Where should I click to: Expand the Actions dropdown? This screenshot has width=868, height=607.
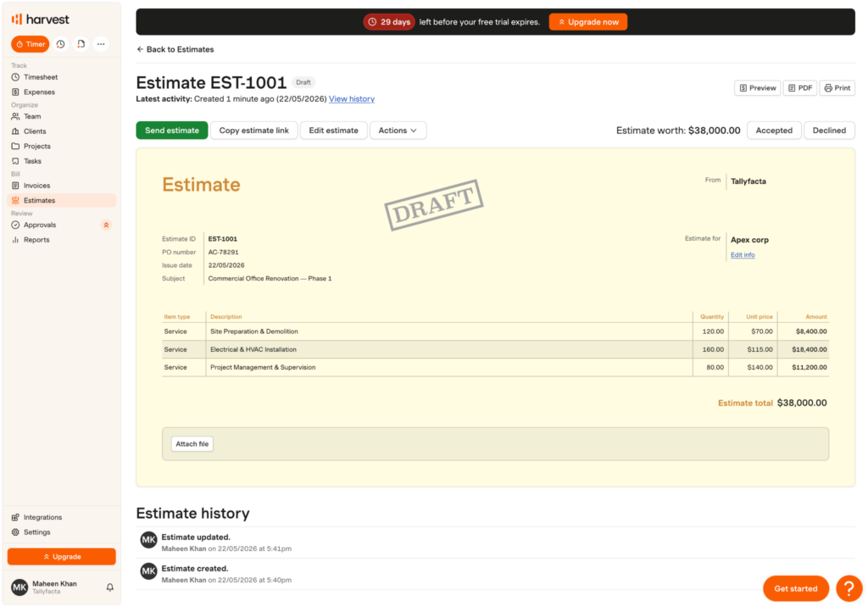coord(398,131)
